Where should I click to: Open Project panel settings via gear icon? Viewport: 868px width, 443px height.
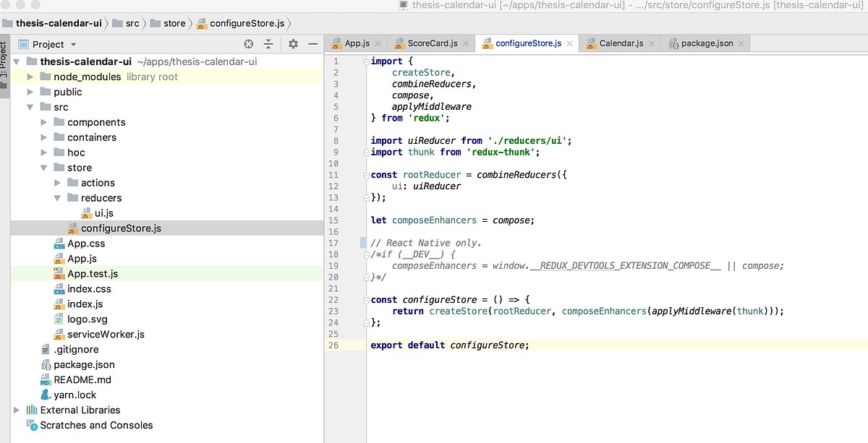click(x=292, y=43)
